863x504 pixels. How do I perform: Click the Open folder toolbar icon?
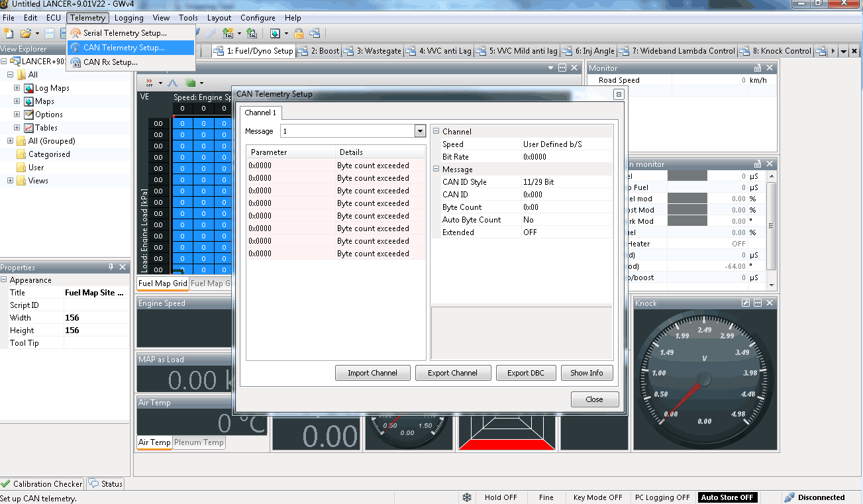point(26,33)
